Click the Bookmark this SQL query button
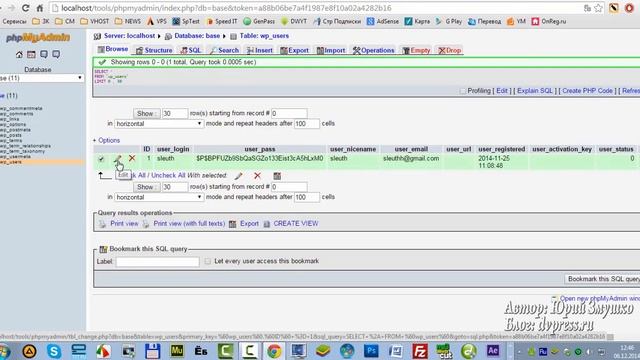 click(x=602, y=279)
